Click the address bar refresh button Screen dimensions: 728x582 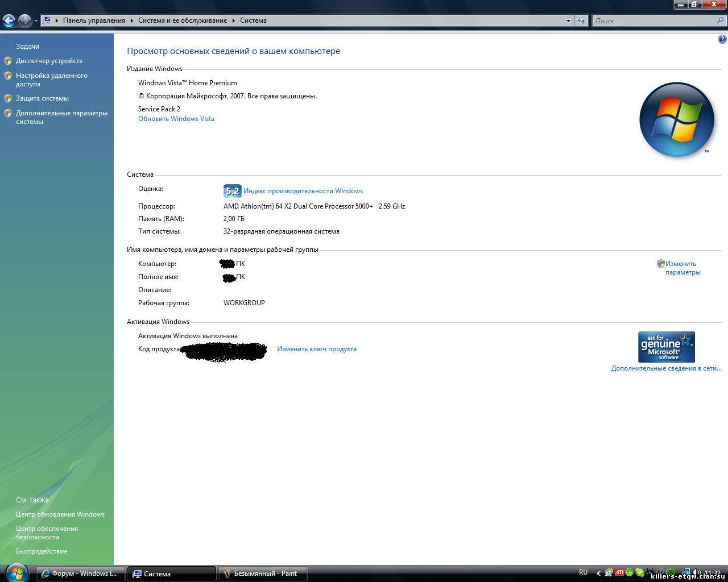[x=581, y=20]
